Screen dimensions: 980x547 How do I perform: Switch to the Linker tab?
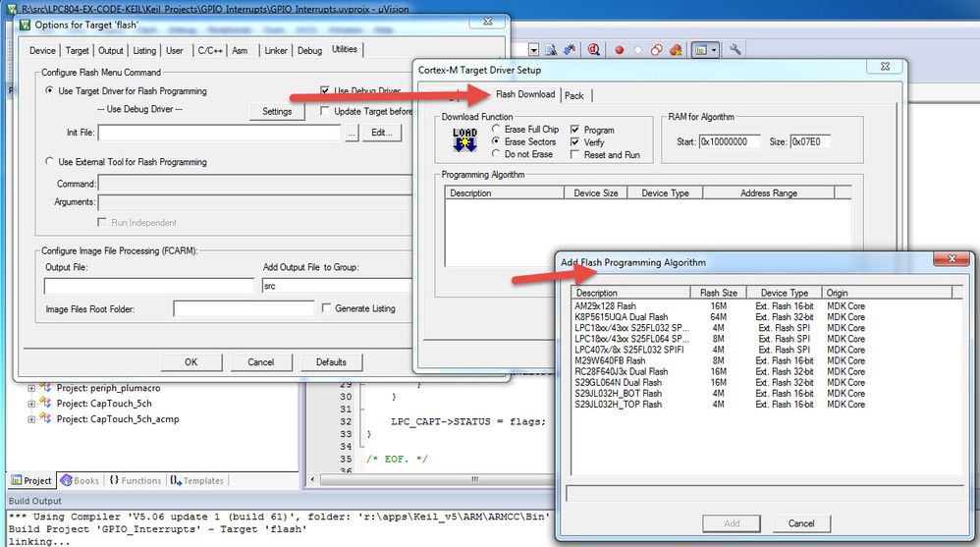(276, 51)
